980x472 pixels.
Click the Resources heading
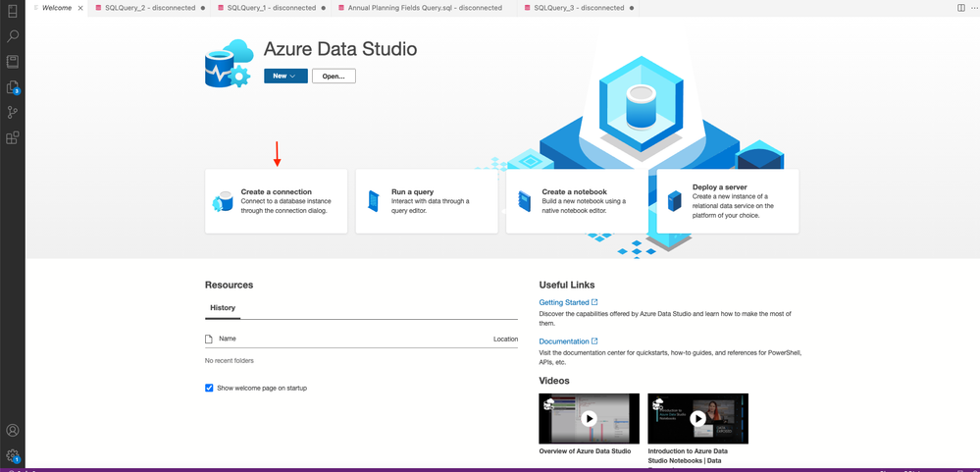click(x=229, y=286)
